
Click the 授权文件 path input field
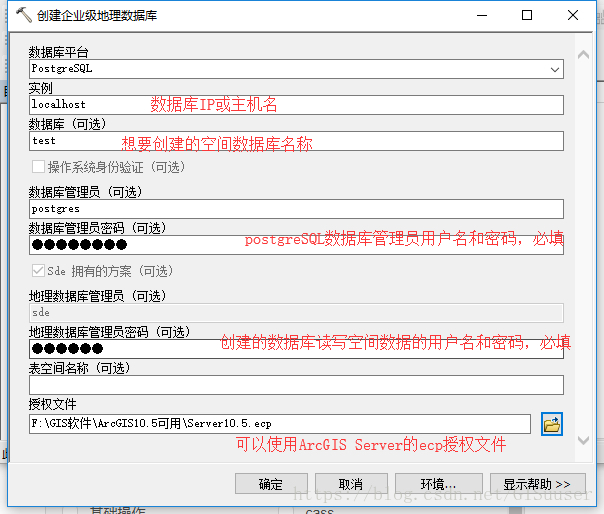point(280,424)
